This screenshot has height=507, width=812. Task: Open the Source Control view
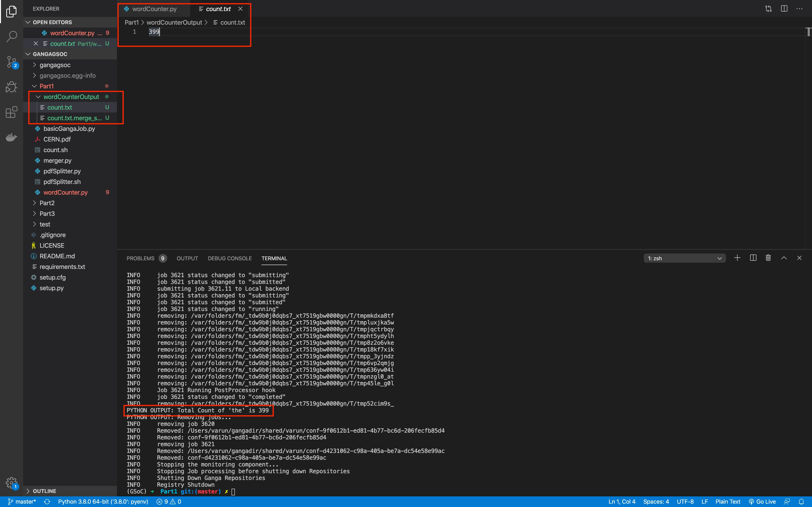11,62
